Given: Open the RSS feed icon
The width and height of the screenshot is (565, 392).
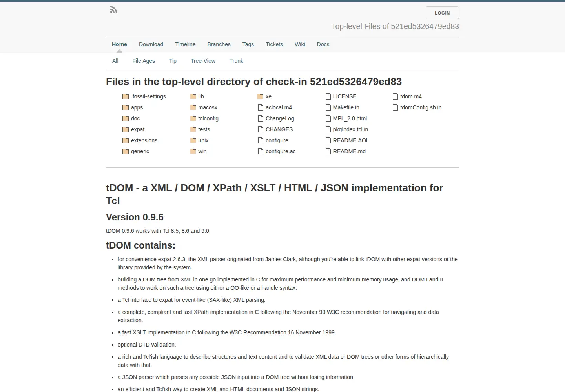Looking at the screenshot, I should coord(113,10).
